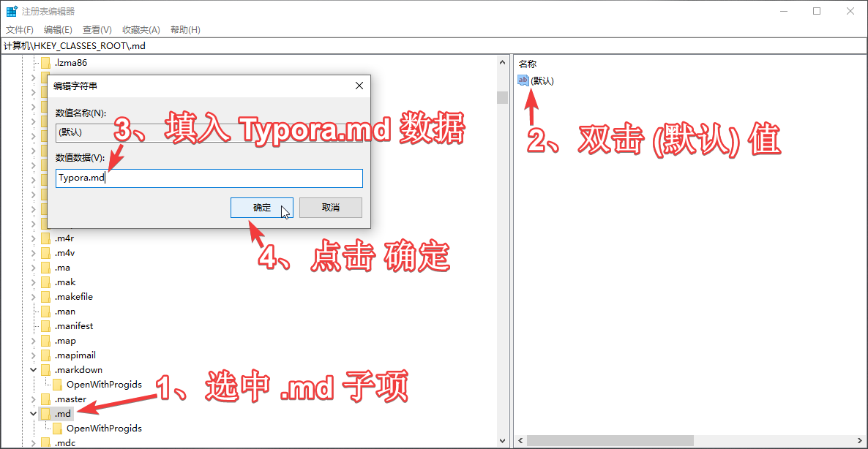Click the .man folder icon
Image resolution: width=868 pixels, height=449 pixels.
(x=46, y=312)
